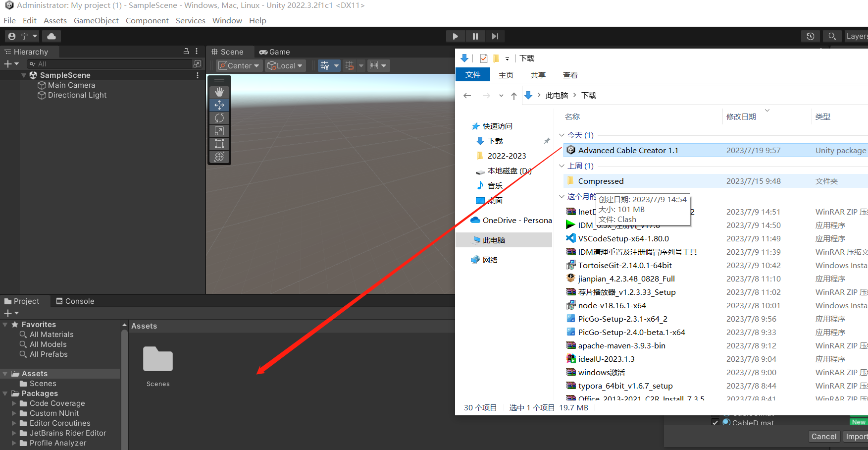Screen dimensions: 868x450
Task: Open the Unity account dropdown
Action: (x=23, y=36)
